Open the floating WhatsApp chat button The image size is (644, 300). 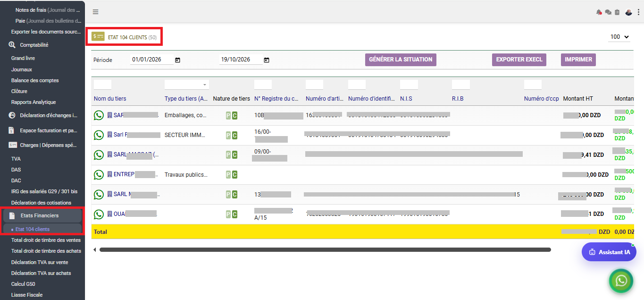(622, 281)
